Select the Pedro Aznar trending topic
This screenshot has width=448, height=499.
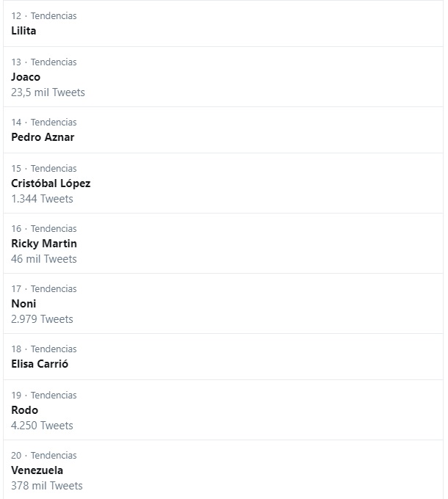[43, 137]
